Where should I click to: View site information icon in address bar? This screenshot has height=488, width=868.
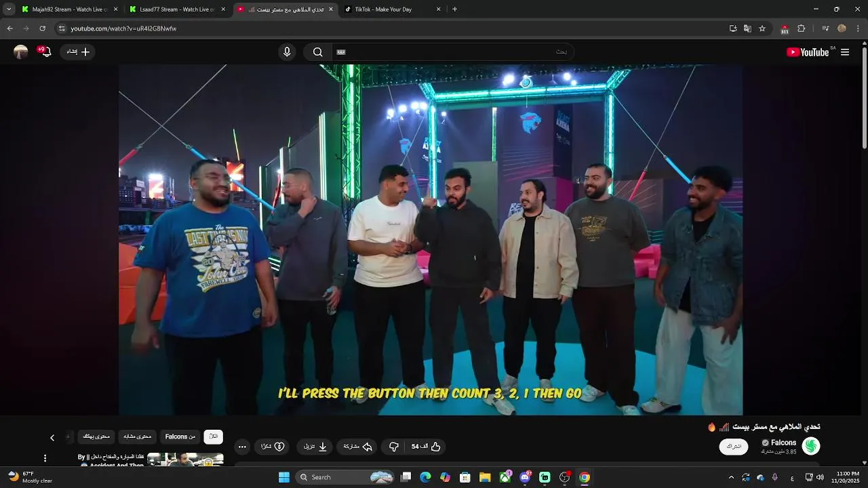[x=62, y=28]
